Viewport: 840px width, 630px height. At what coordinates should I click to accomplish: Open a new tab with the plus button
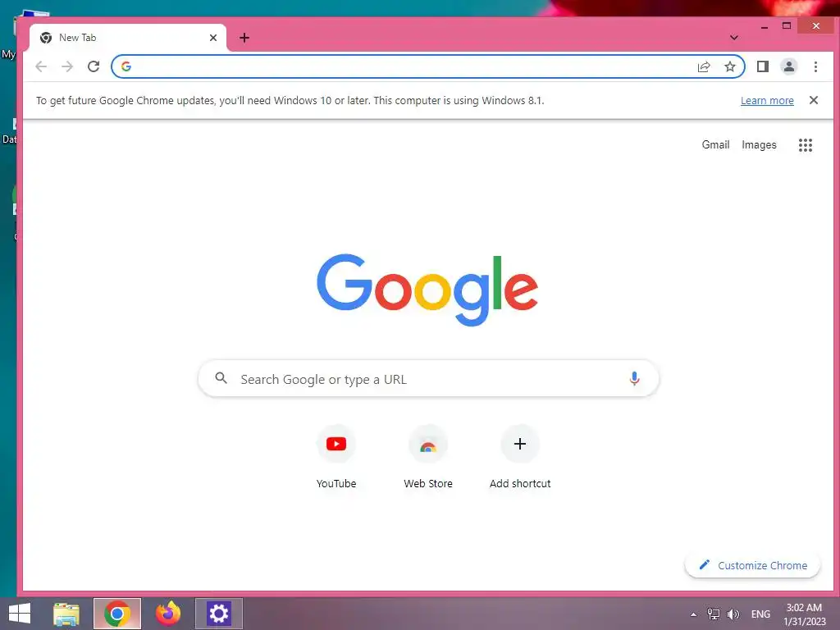(x=244, y=38)
